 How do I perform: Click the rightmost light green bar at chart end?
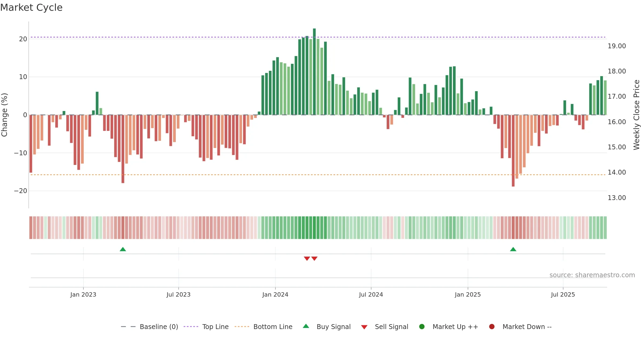point(605,98)
